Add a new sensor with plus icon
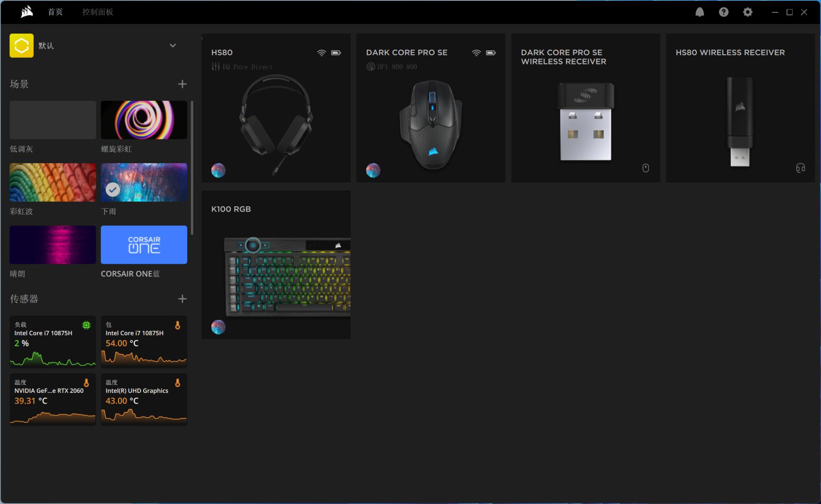The height and width of the screenshot is (504, 821). pos(182,299)
